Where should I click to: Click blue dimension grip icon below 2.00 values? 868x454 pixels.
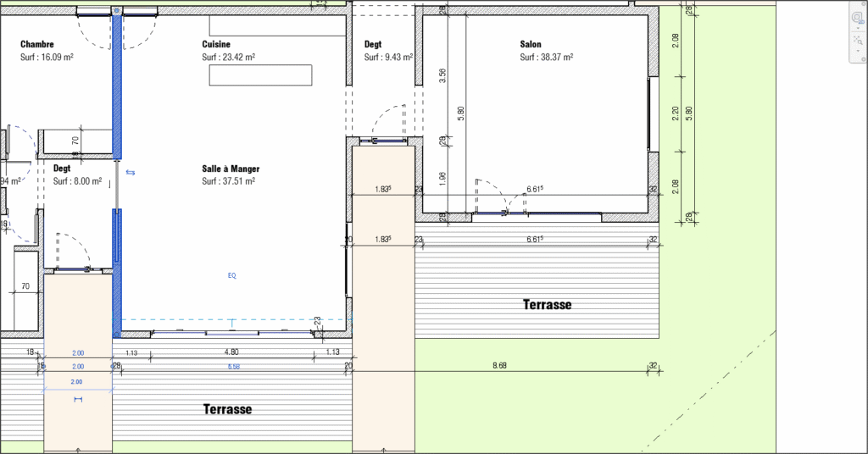[x=78, y=398]
